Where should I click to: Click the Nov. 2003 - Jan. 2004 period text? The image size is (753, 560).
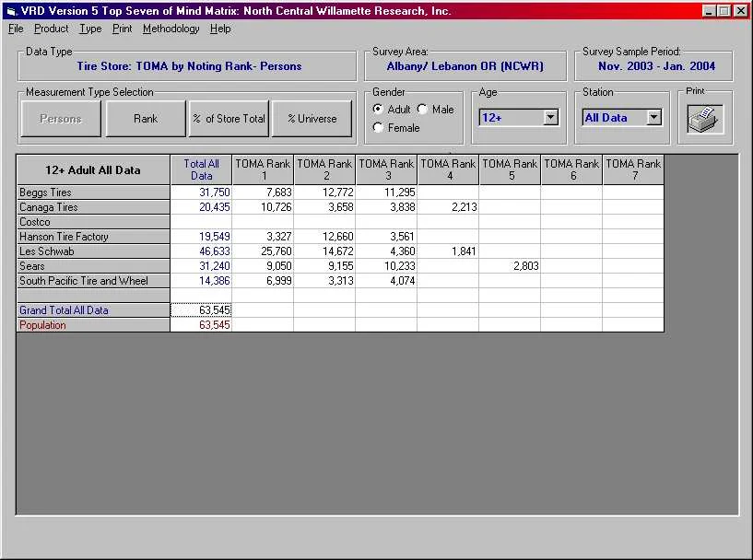coord(656,66)
